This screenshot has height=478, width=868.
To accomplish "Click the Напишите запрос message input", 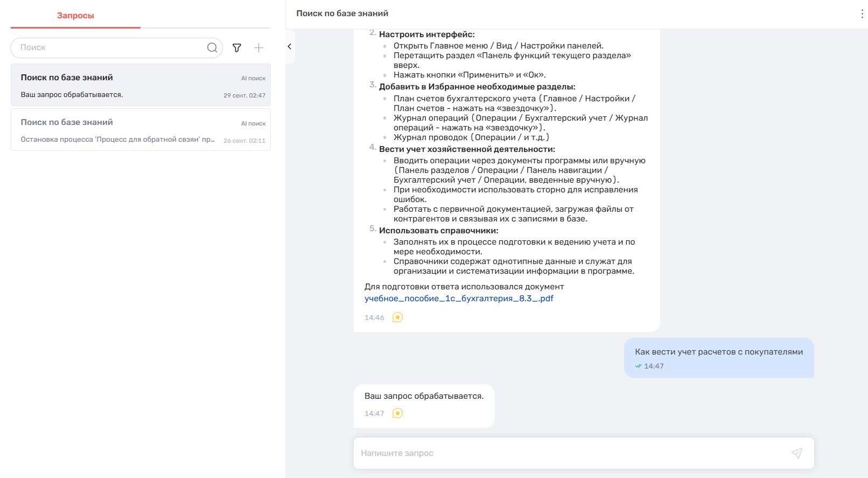I will 571,453.
